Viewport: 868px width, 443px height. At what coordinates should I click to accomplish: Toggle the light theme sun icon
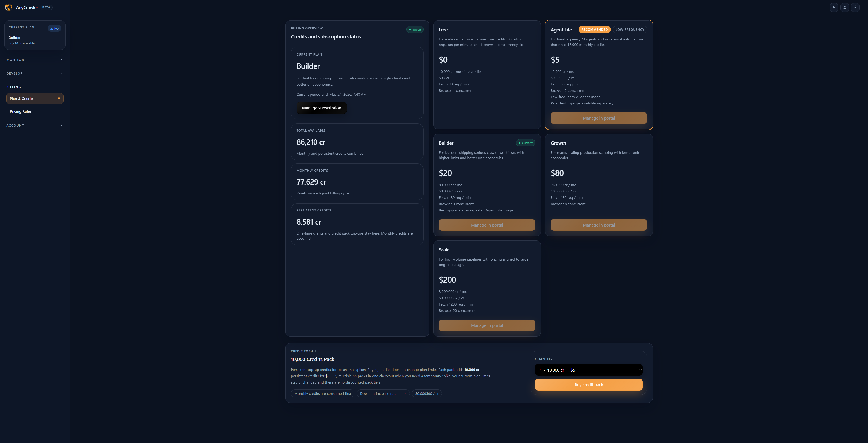(x=834, y=7)
